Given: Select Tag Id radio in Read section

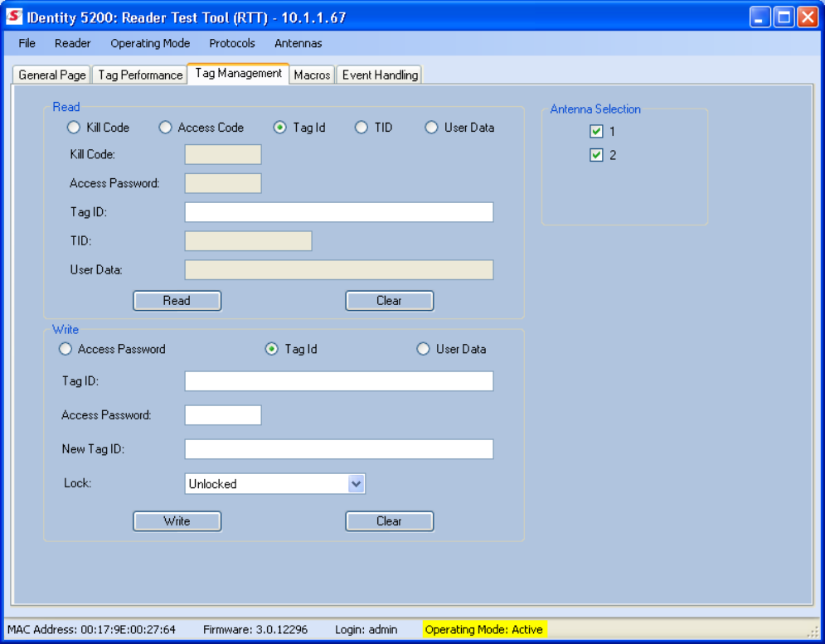Looking at the screenshot, I should tap(280, 128).
